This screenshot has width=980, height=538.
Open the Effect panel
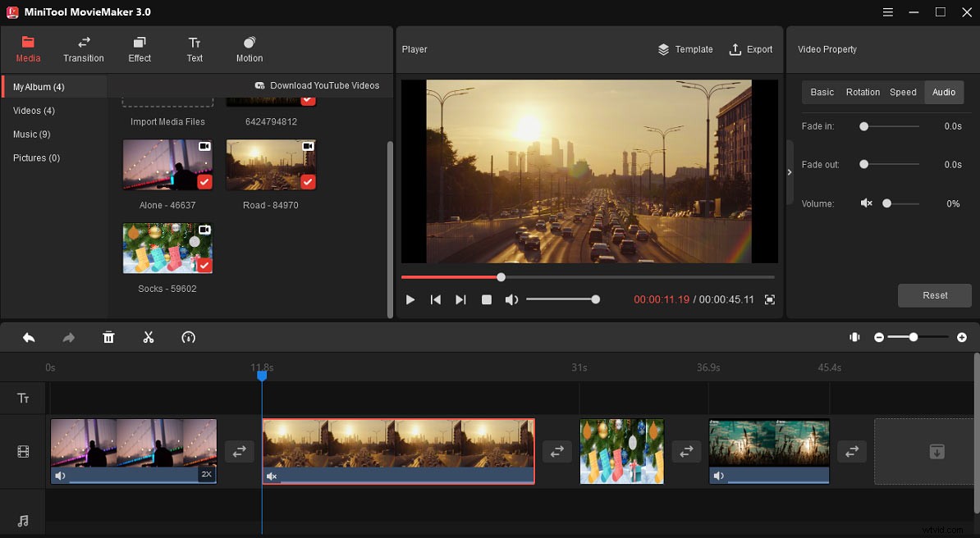point(139,48)
